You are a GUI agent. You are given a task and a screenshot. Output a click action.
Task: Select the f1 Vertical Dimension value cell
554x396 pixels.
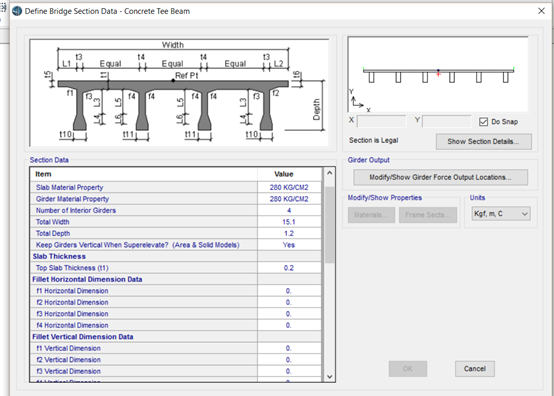point(289,348)
